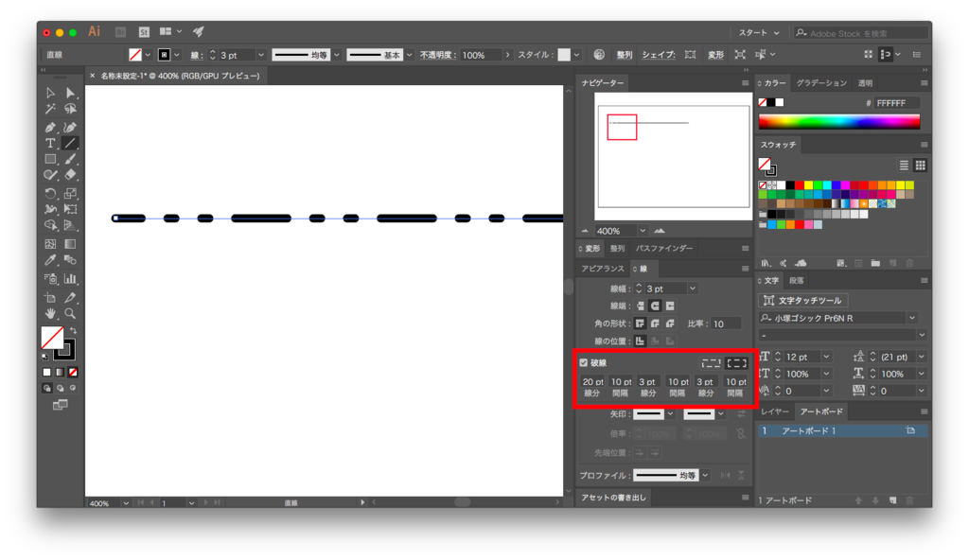Screen dimensions: 969x560
Task: Select the Eyedropper tool
Action: point(51,261)
